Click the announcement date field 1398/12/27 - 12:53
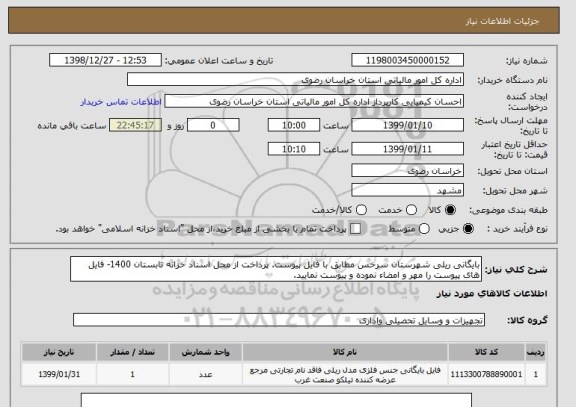This screenshot has height=407, width=576. tap(105, 60)
